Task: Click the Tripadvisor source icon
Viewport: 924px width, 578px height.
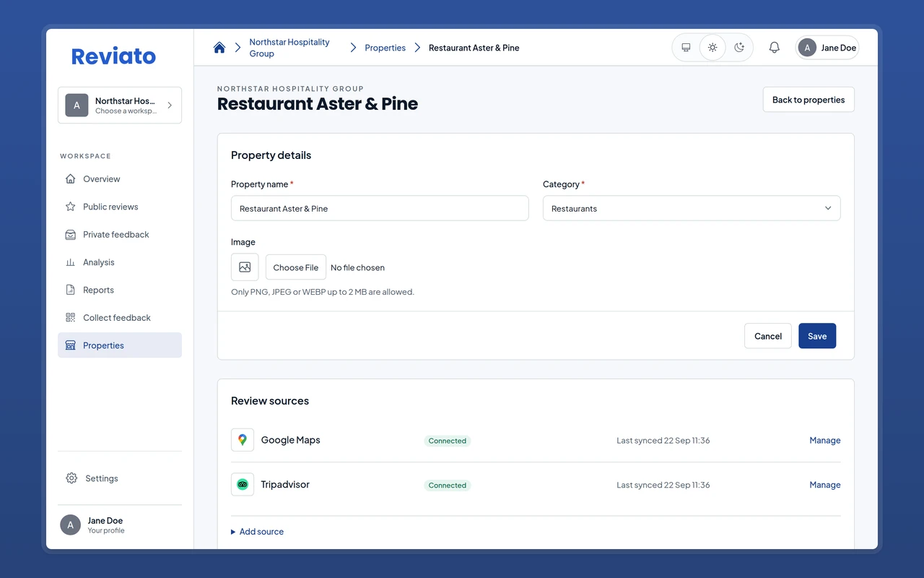Action: pos(243,485)
